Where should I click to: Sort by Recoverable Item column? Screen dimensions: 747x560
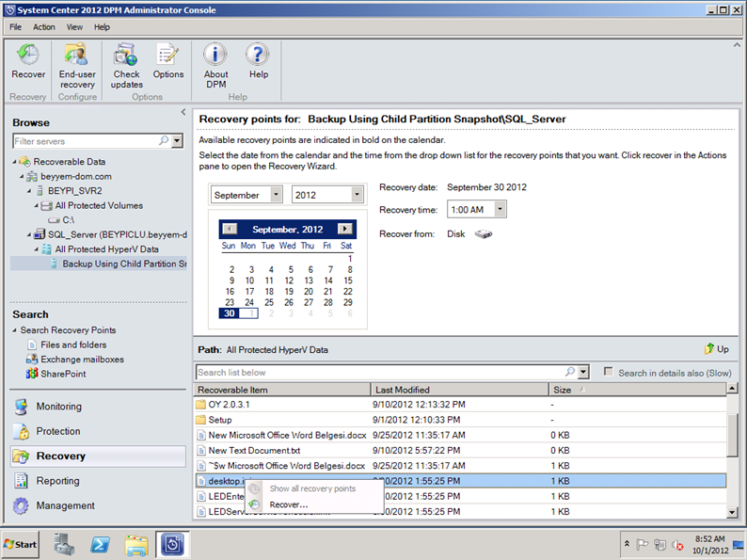click(x=282, y=390)
